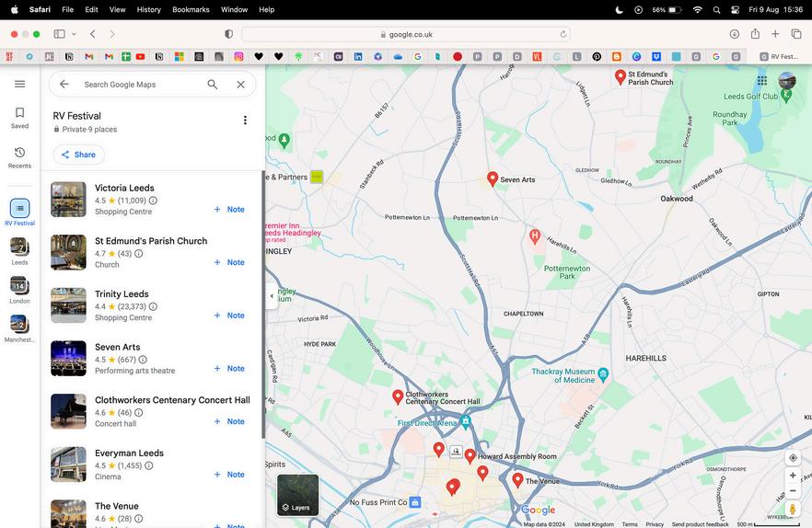Click the Seven Arts map pin
Viewport: 812px width, 528px height.
tap(493, 178)
